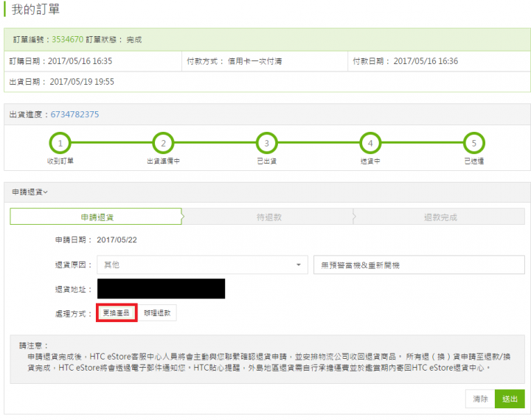Open the 退貨原因 dropdown showing 其他
This screenshot has height=420, width=531.
[x=202, y=265]
